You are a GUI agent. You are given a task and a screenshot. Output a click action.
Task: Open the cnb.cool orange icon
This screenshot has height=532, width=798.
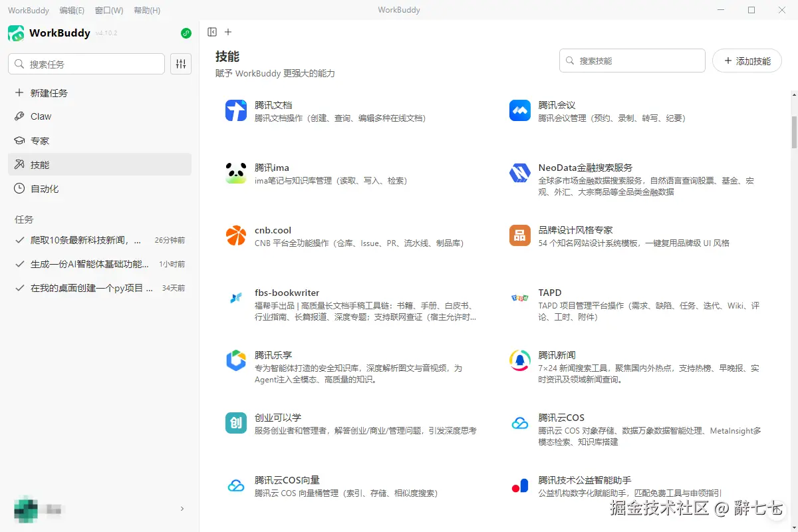(236, 235)
